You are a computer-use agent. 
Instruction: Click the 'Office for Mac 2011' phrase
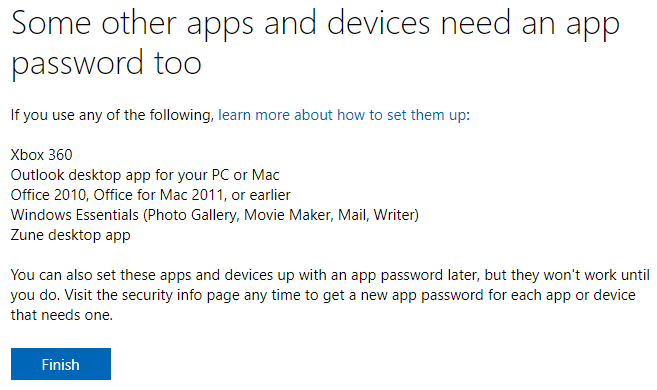(x=158, y=195)
